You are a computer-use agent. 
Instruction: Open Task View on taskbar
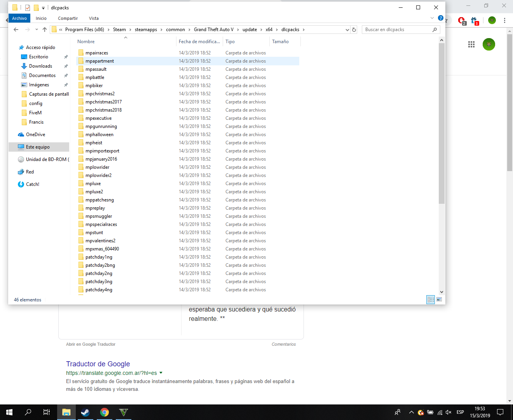point(46,412)
